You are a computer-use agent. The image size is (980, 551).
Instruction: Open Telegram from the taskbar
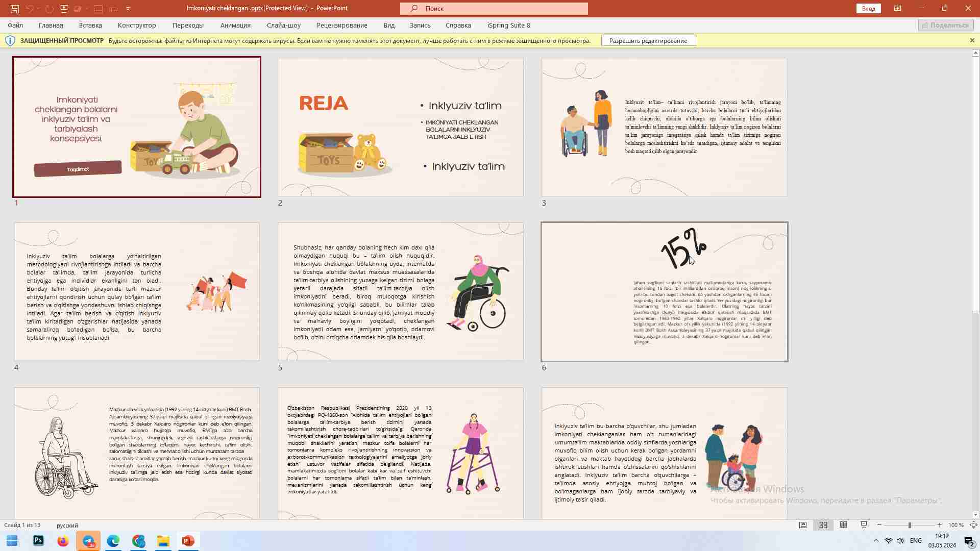click(x=88, y=541)
